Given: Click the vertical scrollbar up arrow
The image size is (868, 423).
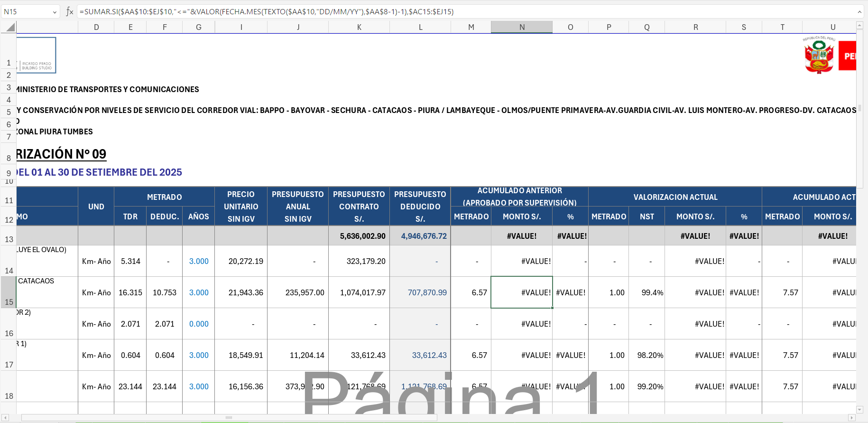Looking at the screenshot, I should pos(859,25).
